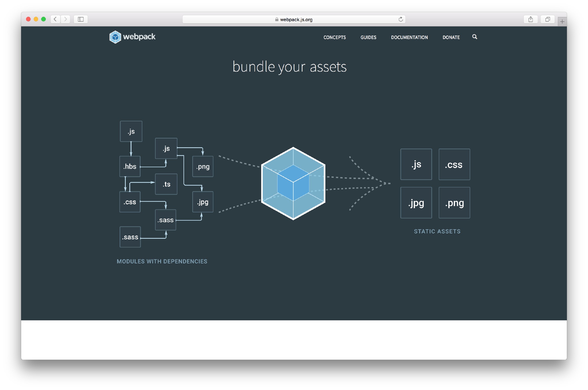Select the large .png static asset box
Screen dimensions: 588x390
coord(454,202)
